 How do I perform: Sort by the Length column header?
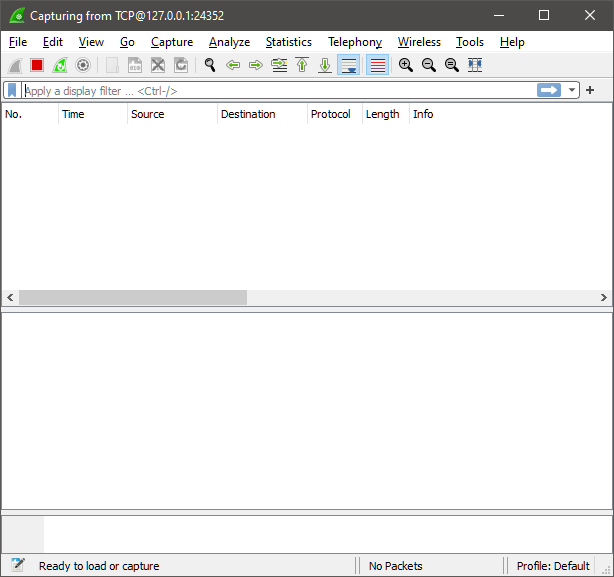click(386, 114)
